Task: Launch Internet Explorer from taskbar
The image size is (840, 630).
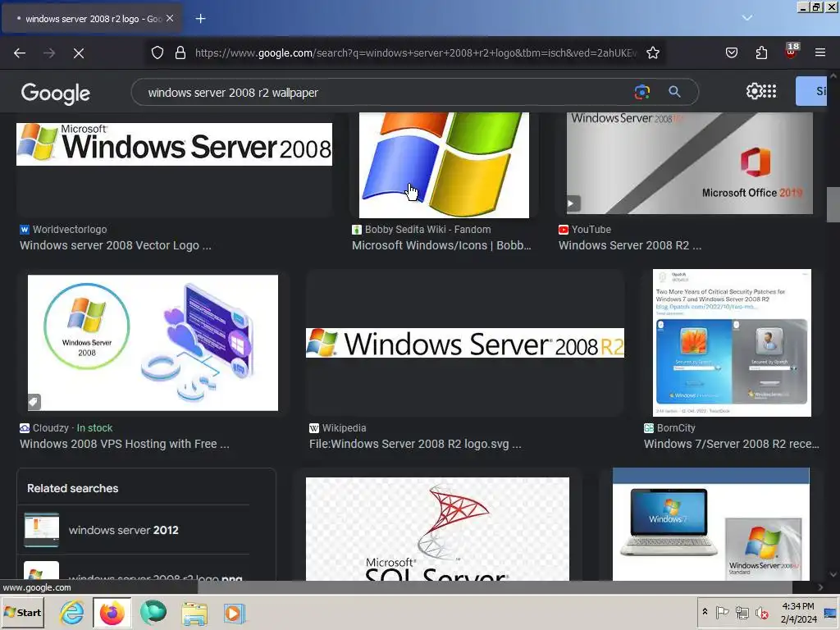Action: pyautogui.click(x=72, y=613)
